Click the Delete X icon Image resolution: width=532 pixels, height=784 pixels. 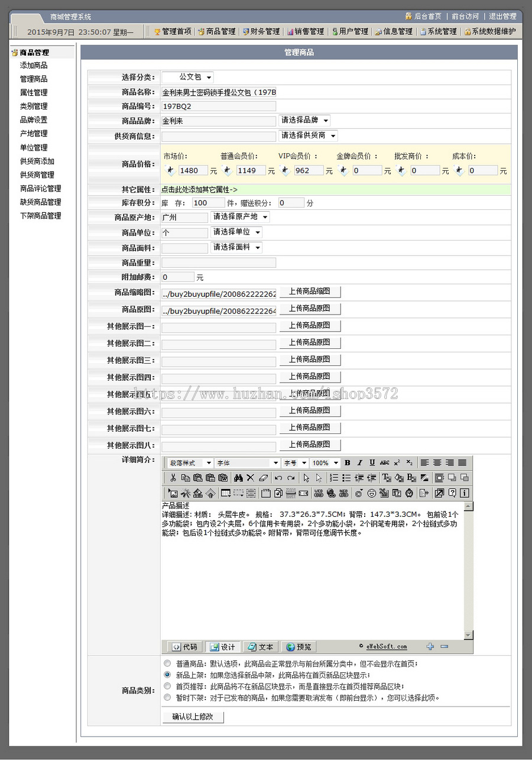(x=251, y=478)
